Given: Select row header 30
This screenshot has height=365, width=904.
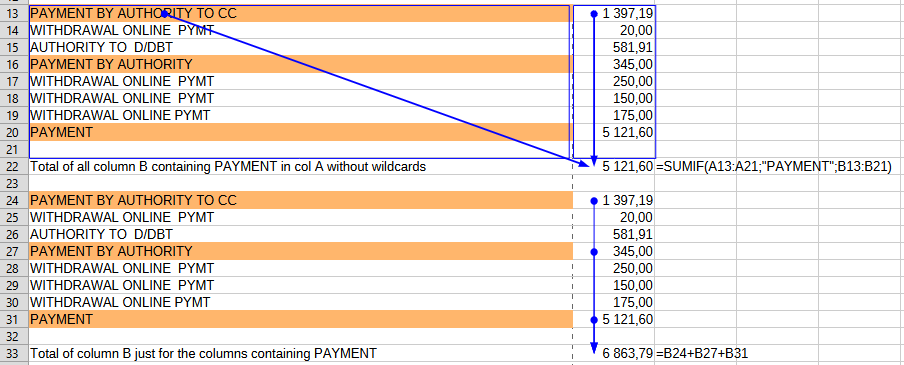Looking at the screenshot, I should (x=14, y=302).
